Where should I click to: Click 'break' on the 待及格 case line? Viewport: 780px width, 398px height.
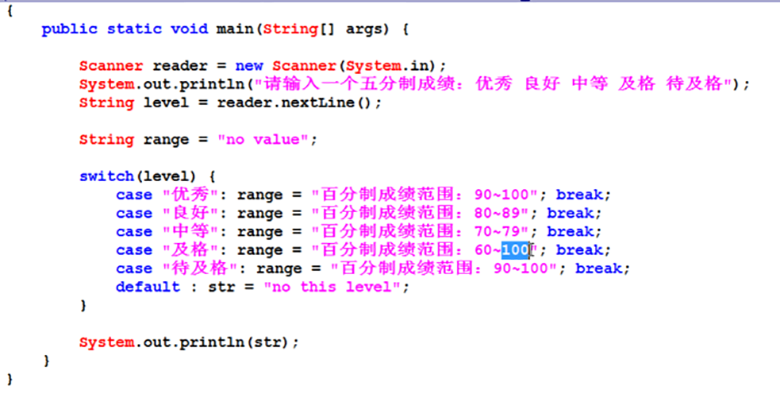point(598,268)
